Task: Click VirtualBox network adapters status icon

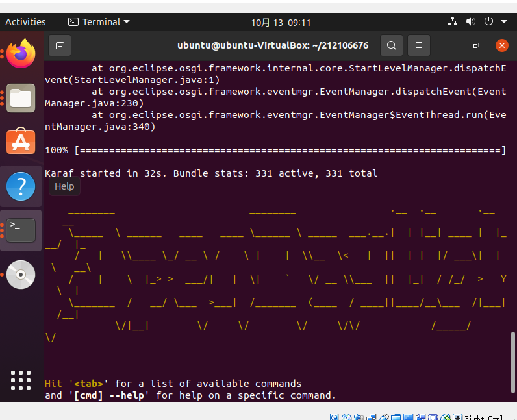Action: [x=372, y=417]
